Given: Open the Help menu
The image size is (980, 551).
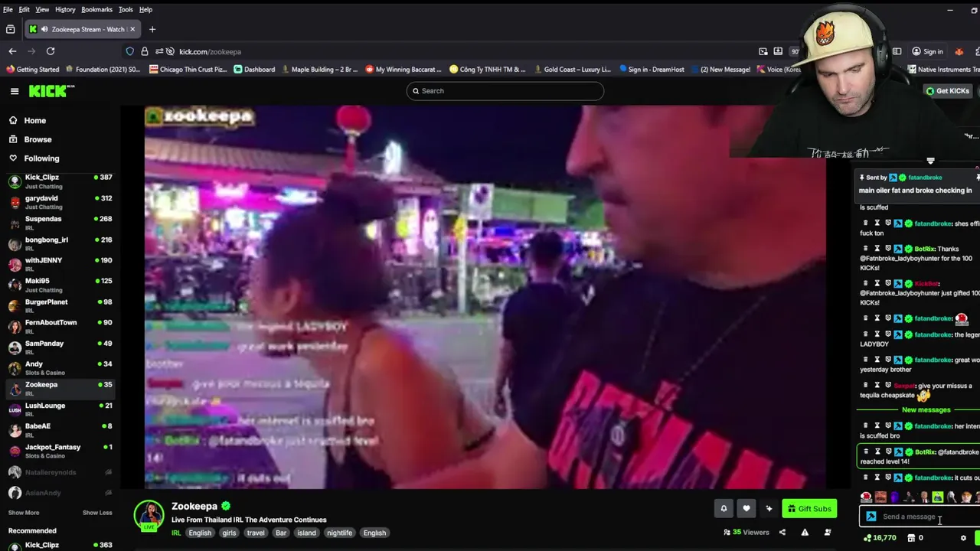Looking at the screenshot, I should pos(145,9).
